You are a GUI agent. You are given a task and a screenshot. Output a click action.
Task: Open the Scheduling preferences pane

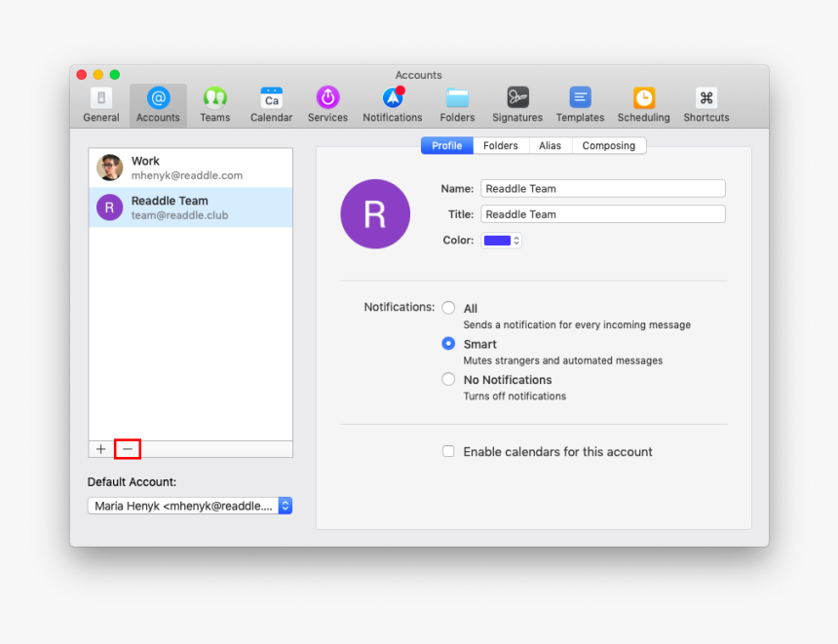(x=643, y=105)
